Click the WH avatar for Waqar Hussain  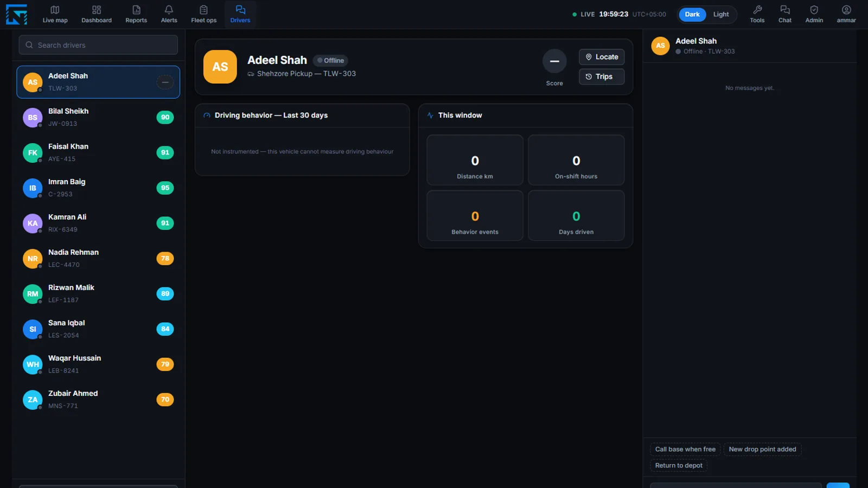pos(33,364)
